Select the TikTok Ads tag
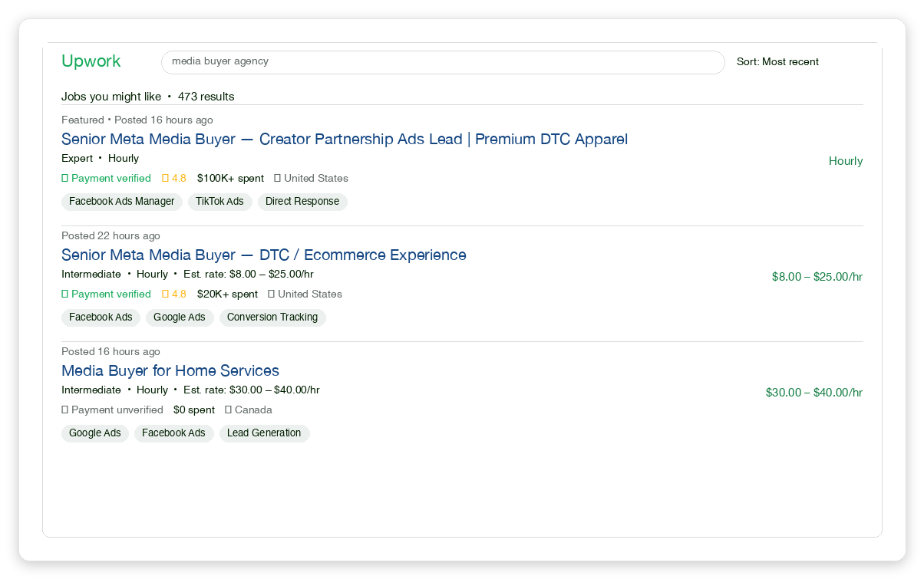This screenshot has height=579, width=924. click(219, 202)
